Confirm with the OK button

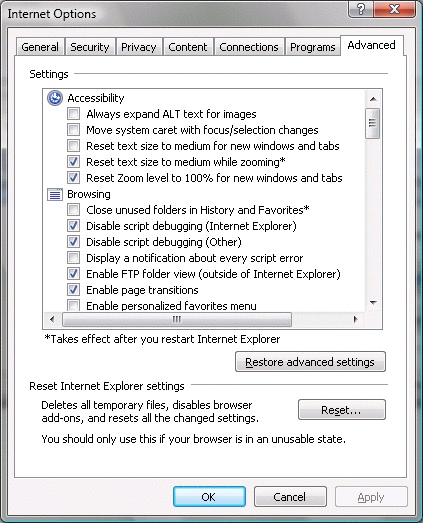(209, 497)
